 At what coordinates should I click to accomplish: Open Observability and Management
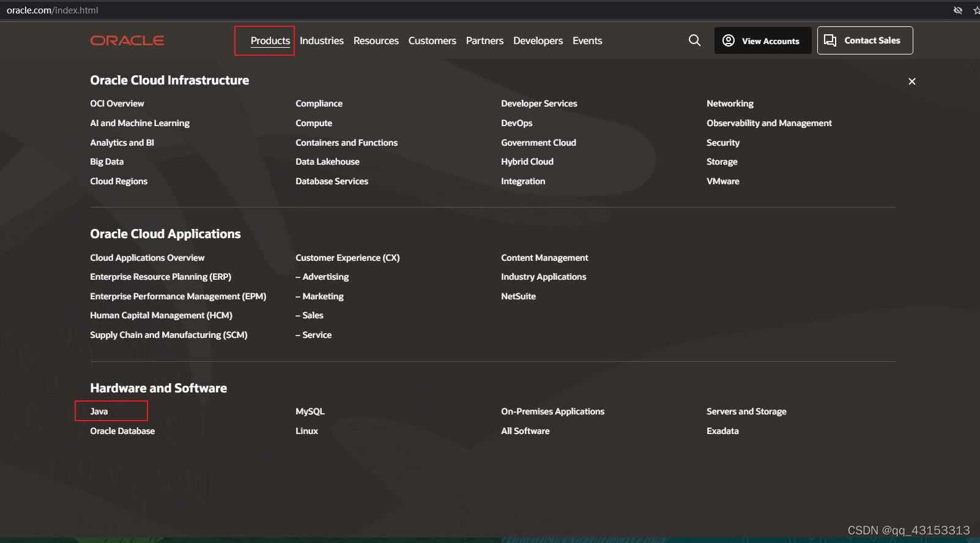[769, 123]
